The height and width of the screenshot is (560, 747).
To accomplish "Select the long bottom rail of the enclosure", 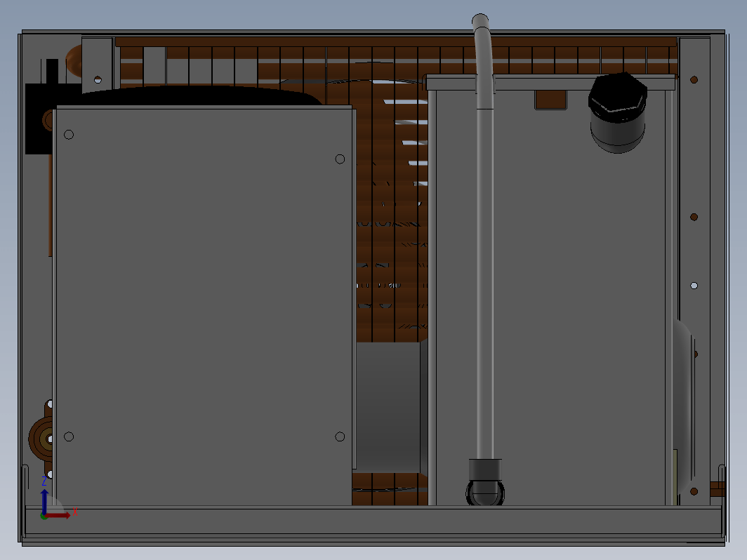I will (x=373, y=521).
